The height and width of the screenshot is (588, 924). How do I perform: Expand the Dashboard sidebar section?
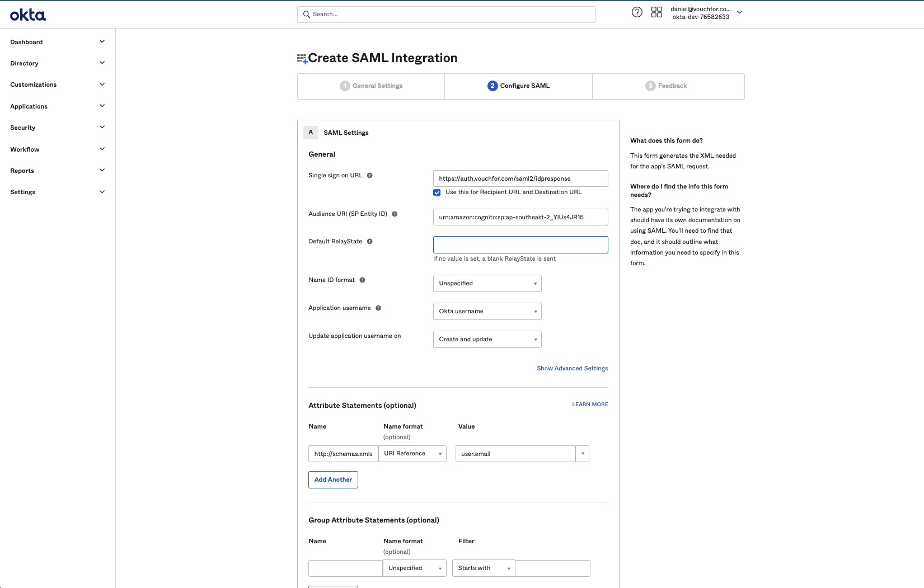point(58,42)
